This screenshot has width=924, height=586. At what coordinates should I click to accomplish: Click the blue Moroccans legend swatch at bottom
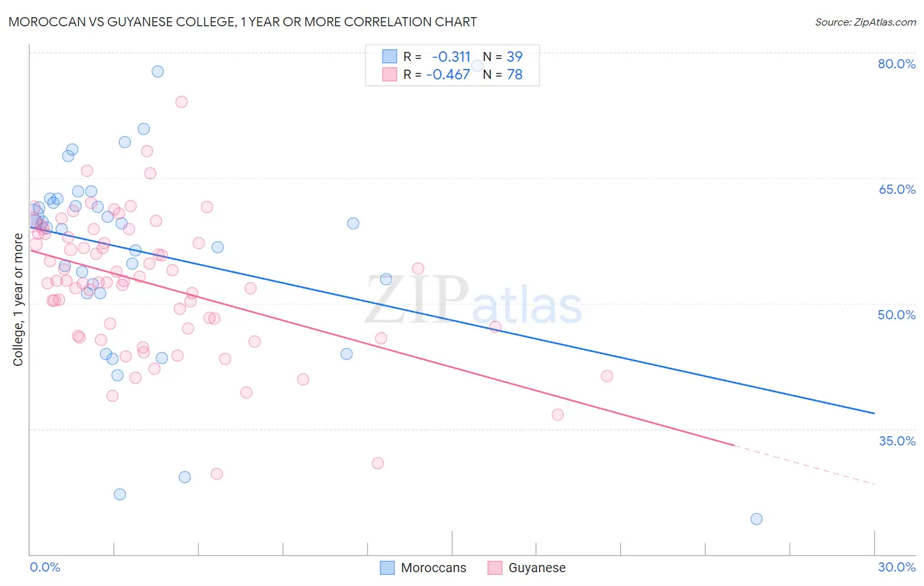[x=388, y=568]
